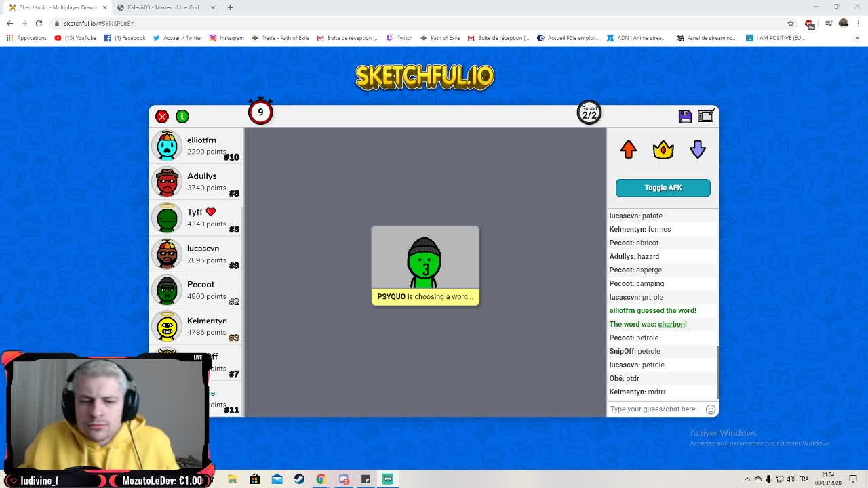
Task: Open the Applications bookmarks shortcut
Action: point(26,38)
